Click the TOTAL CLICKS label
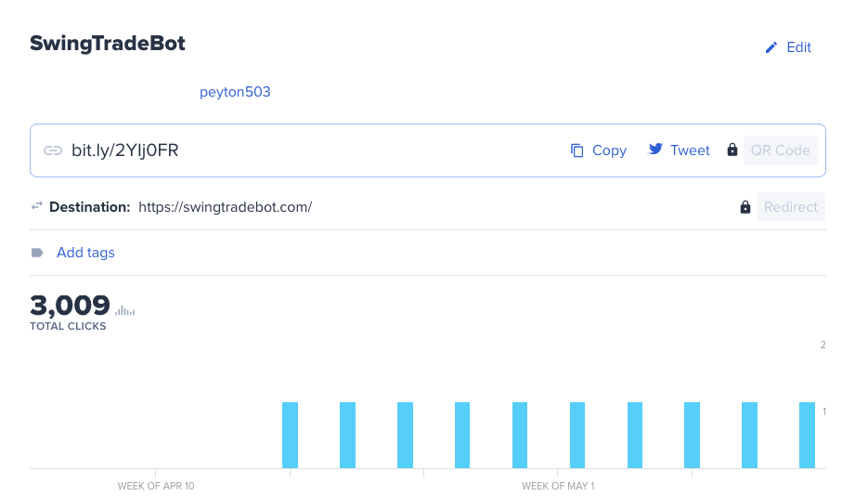The image size is (868, 496). point(68,326)
